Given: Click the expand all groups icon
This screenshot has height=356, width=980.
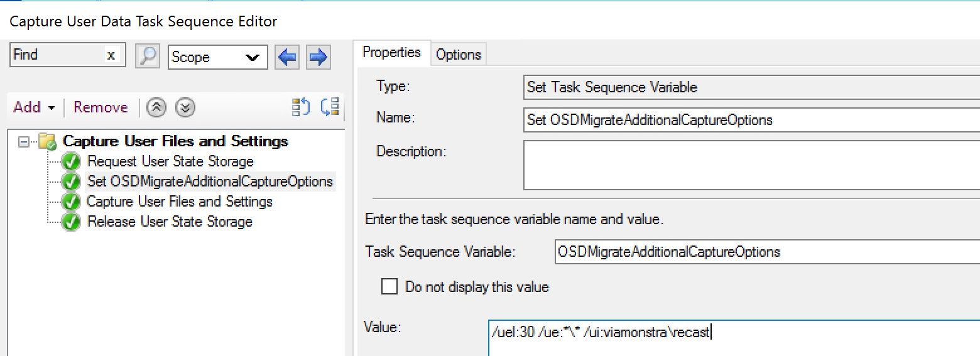Looking at the screenshot, I should [301, 107].
